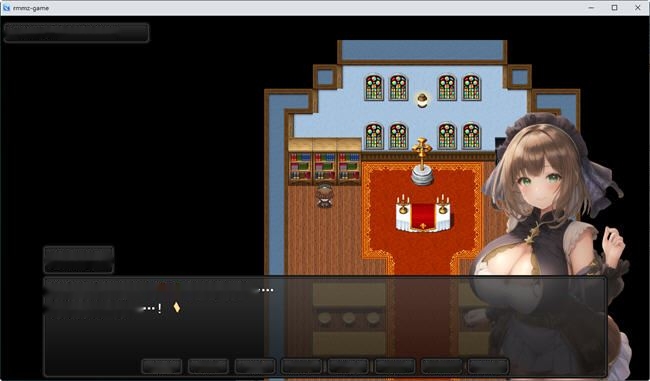Click the maid player sprite near the bookshelves
650x381 pixels.
pyautogui.click(x=324, y=195)
